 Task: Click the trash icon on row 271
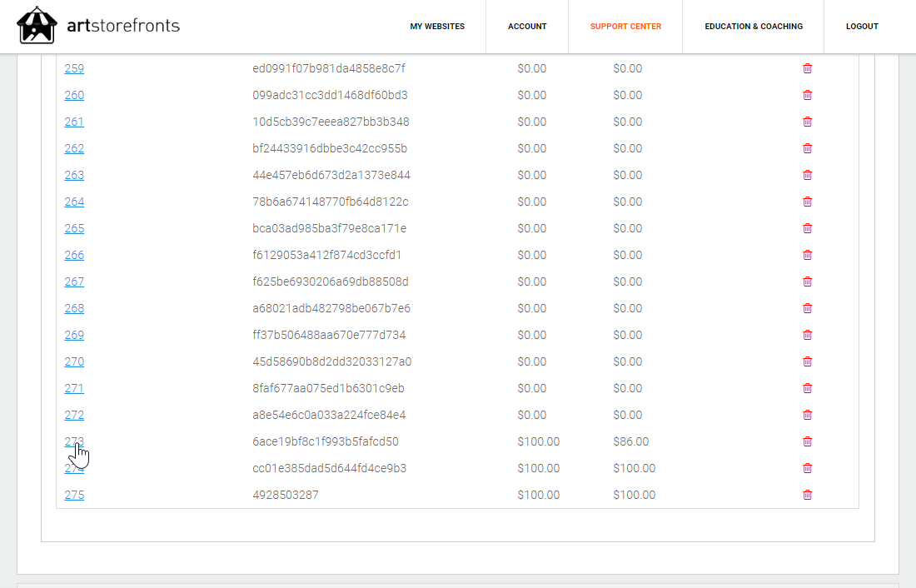pyautogui.click(x=807, y=388)
